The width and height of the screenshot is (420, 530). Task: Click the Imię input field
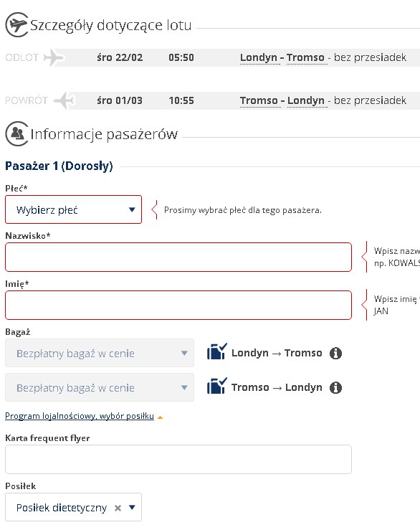pyautogui.click(x=178, y=306)
